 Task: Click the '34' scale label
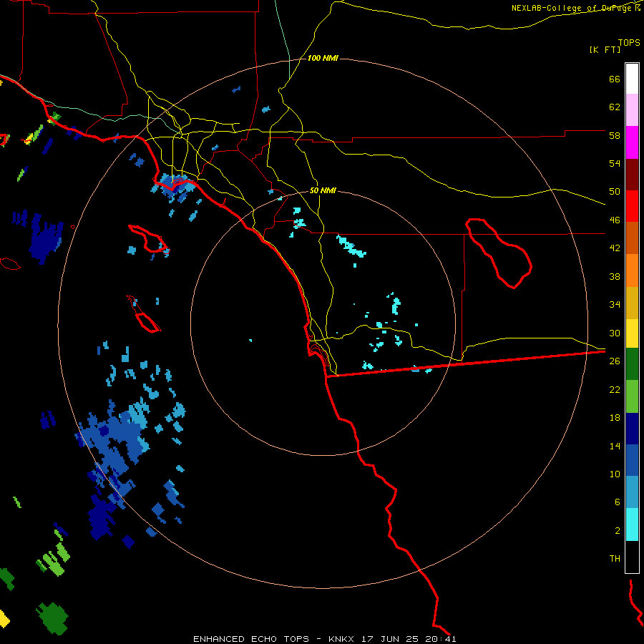pyautogui.click(x=615, y=305)
